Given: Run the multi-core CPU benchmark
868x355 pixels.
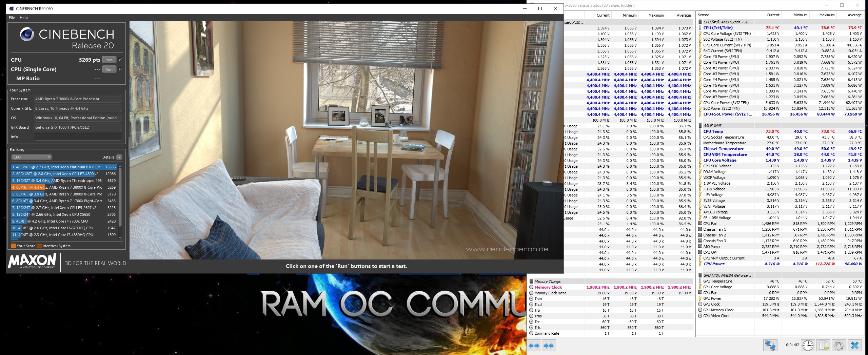Looking at the screenshot, I should click(109, 60).
